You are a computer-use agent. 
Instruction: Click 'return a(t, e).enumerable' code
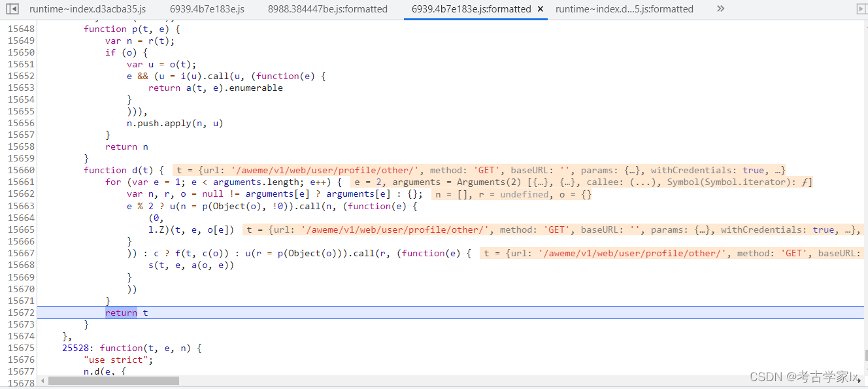click(215, 88)
